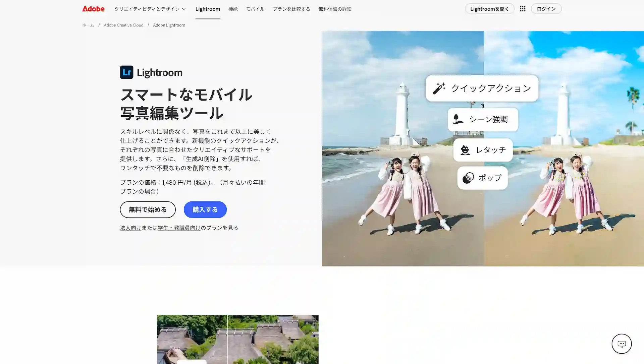Expand クリエイティビティとデザイン dropdown menu

click(x=150, y=9)
